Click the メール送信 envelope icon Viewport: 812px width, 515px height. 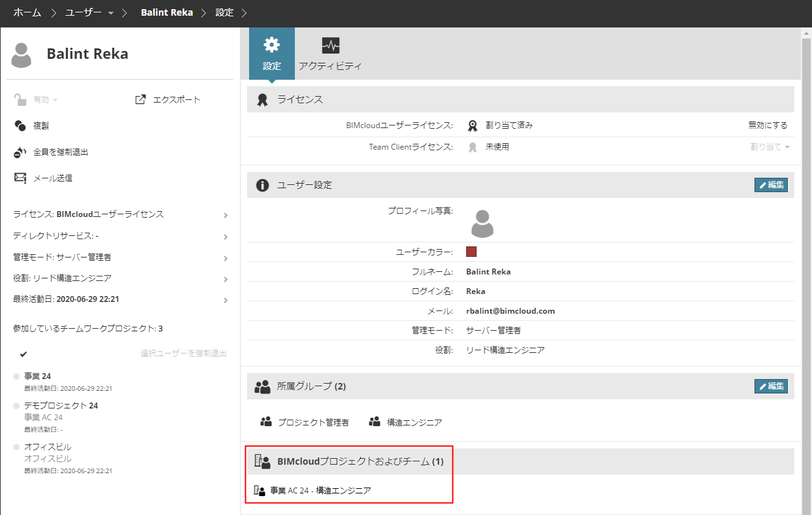(x=20, y=178)
